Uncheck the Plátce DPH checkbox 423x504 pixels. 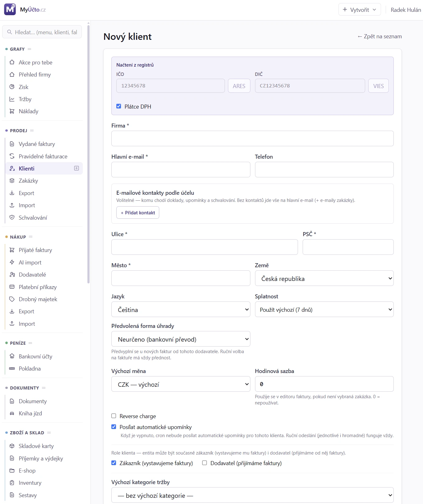tap(119, 106)
